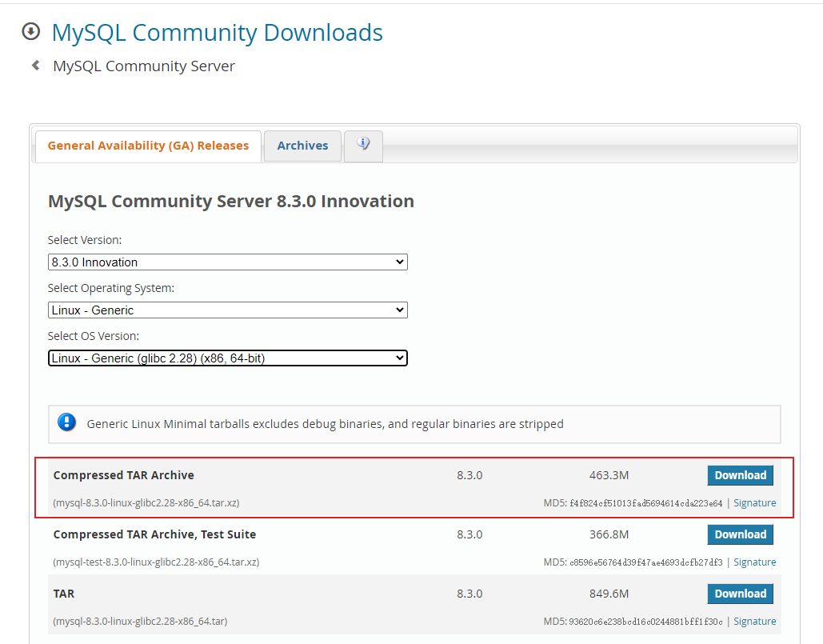The width and height of the screenshot is (823, 644).
Task: Click filename mysql-test-8.3.0-linux-glibc2.28-x86_64.tar.xz
Action: 156,562
